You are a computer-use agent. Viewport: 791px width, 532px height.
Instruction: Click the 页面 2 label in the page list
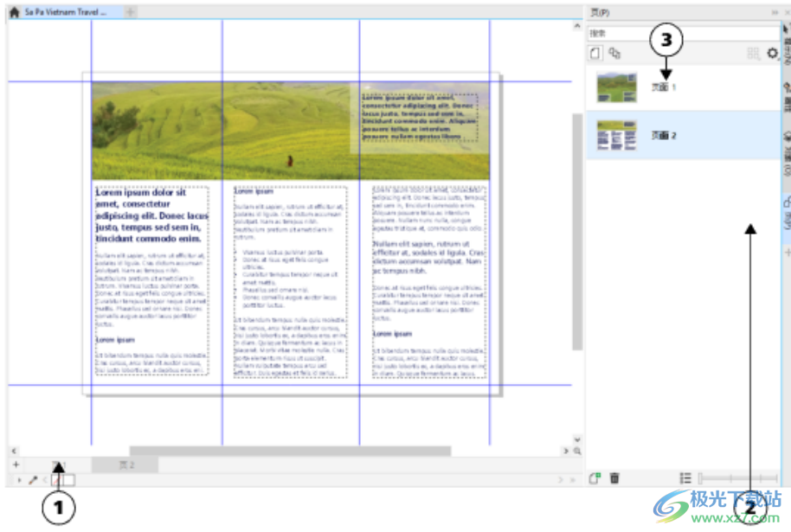coord(664,135)
